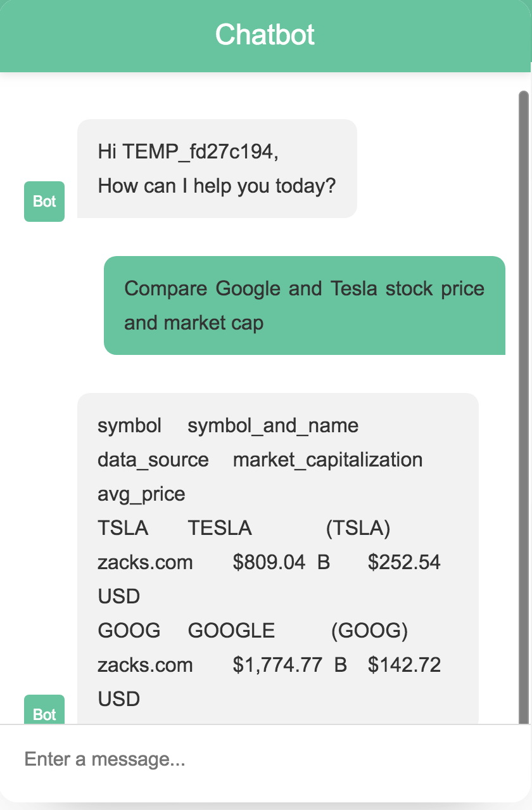Image resolution: width=532 pixels, height=810 pixels.
Task: Click the market_capitalization column header
Action: click(x=328, y=460)
